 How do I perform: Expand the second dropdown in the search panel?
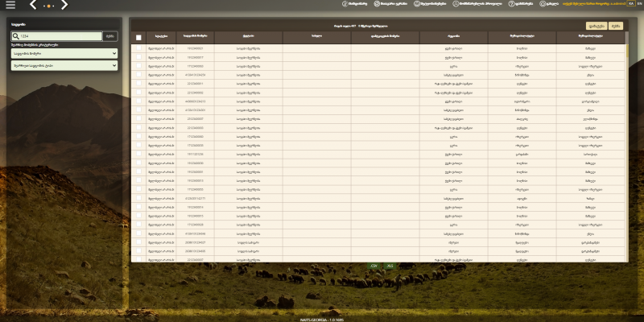tap(64, 65)
